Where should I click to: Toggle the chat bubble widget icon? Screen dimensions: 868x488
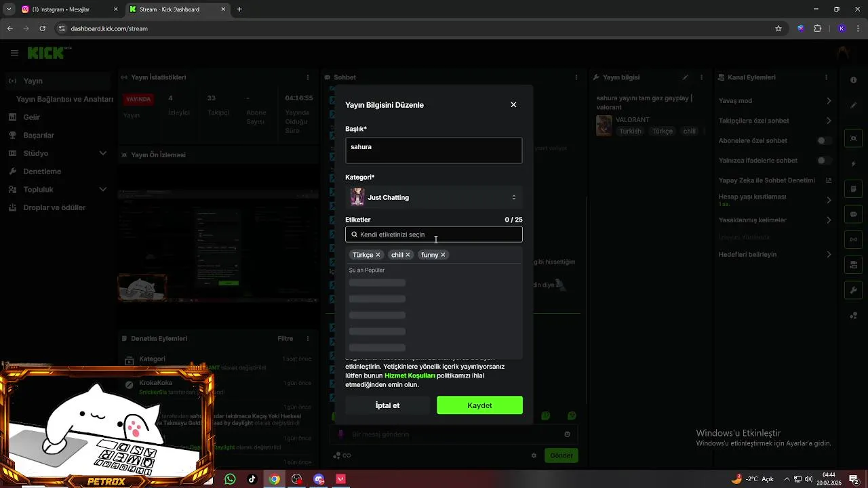854,214
